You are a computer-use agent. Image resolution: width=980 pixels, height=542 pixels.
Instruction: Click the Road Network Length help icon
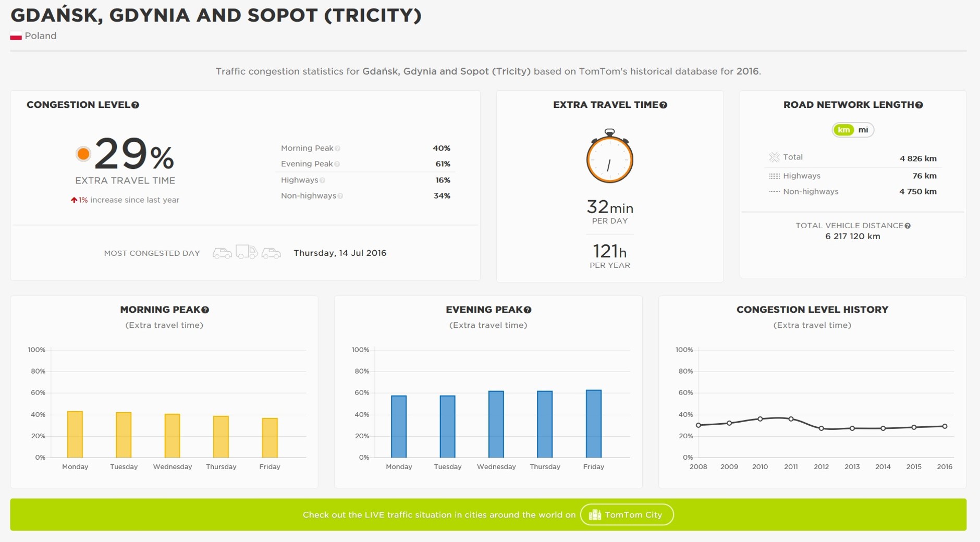919,105
